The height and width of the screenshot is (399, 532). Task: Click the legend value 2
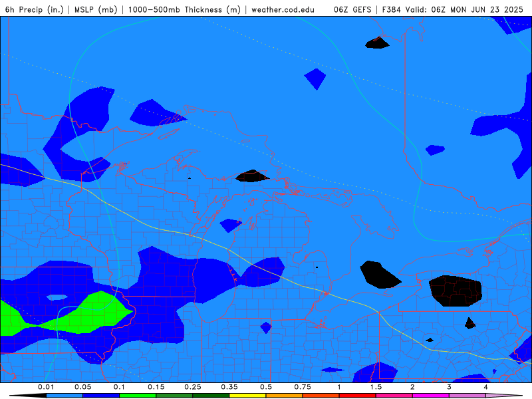click(x=412, y=387)
